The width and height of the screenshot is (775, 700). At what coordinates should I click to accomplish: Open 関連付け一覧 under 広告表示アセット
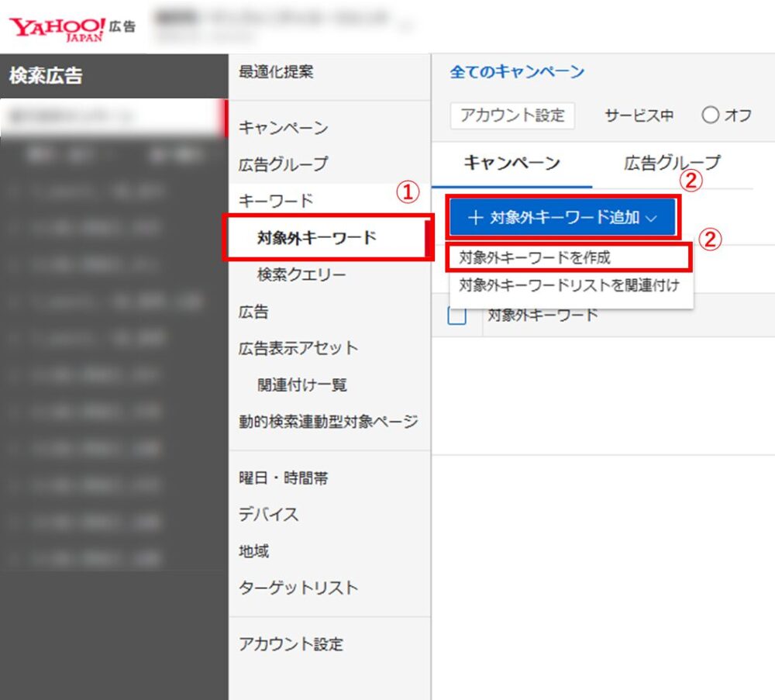tap(301, 385)
